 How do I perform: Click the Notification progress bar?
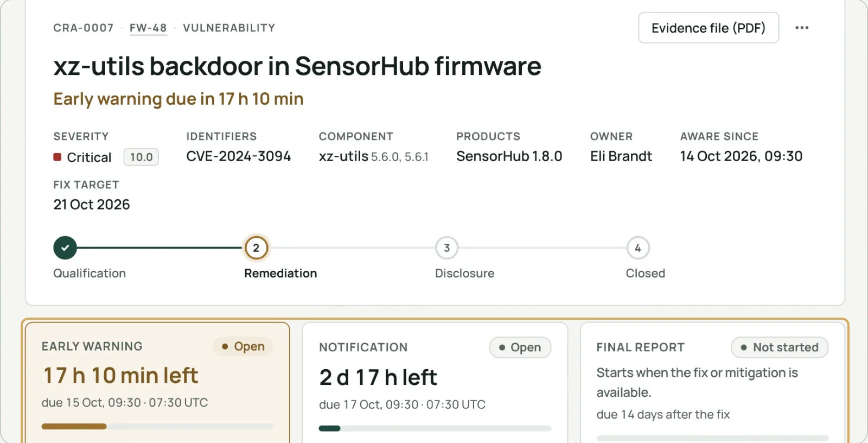click(435, 428)
